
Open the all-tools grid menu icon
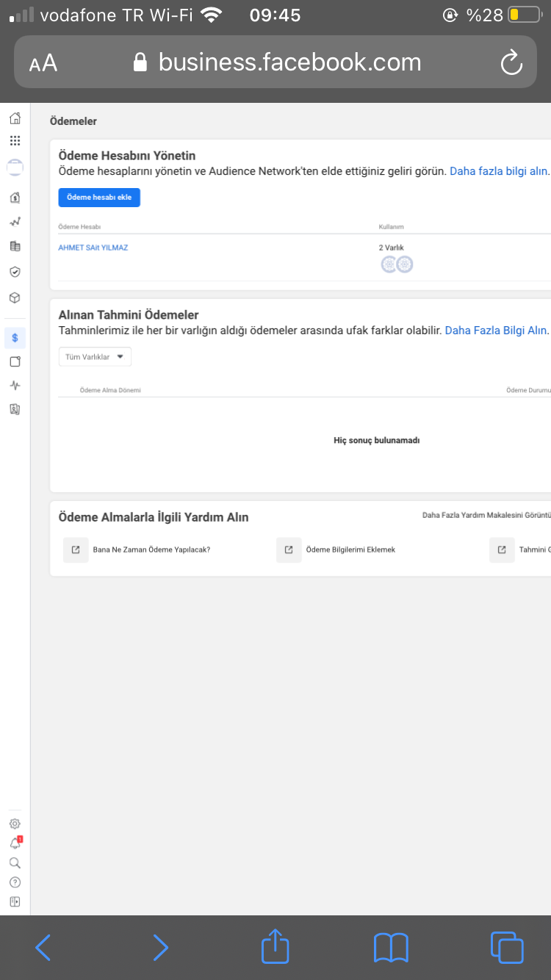15,141
